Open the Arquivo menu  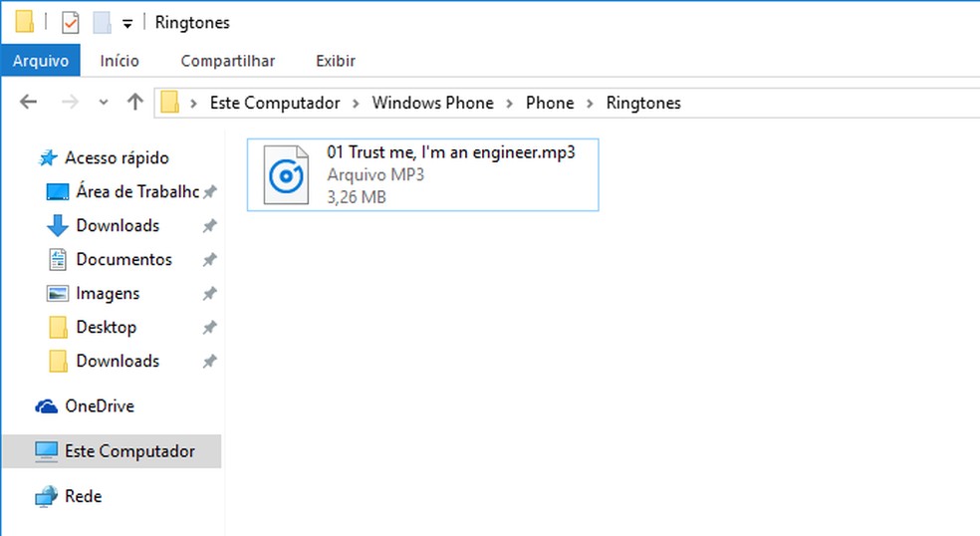point(41,61)
